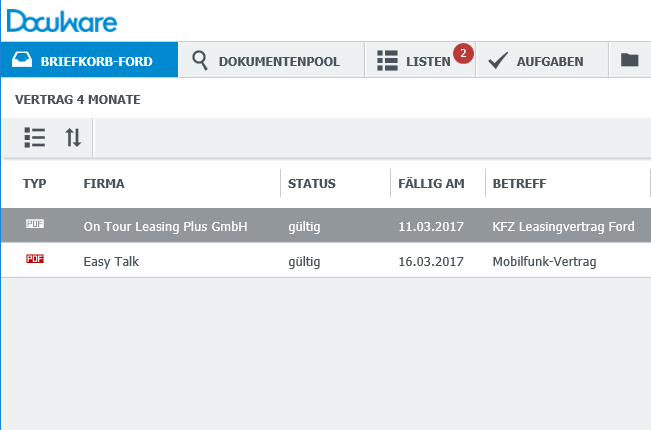Click the red PDF icon of Easy Talk row
This screenshot has width=651, height=430.
(x=35, y=259)
